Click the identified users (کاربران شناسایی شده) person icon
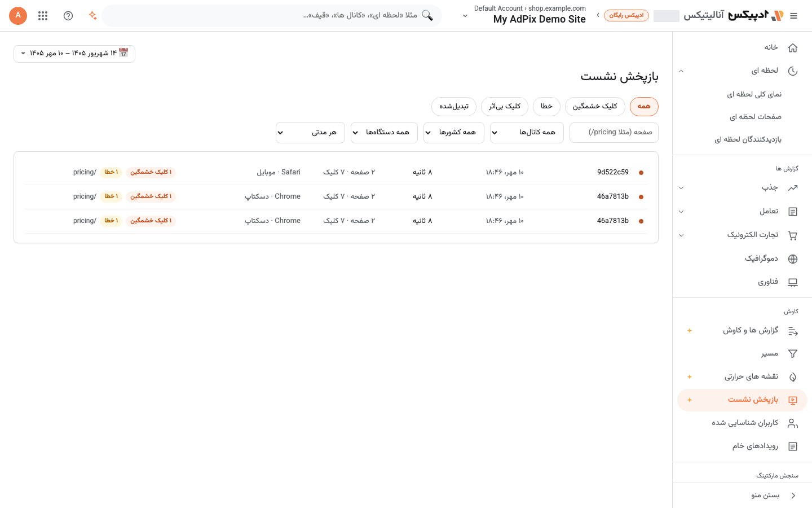This screenshot has height=508, width=812. (x=793, y=423)
